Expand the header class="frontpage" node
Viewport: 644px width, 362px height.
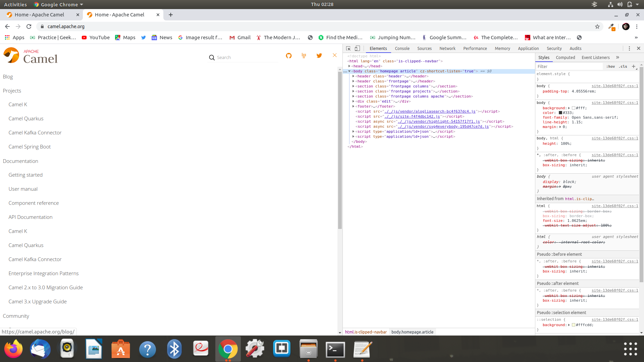[x=354, y=81]
